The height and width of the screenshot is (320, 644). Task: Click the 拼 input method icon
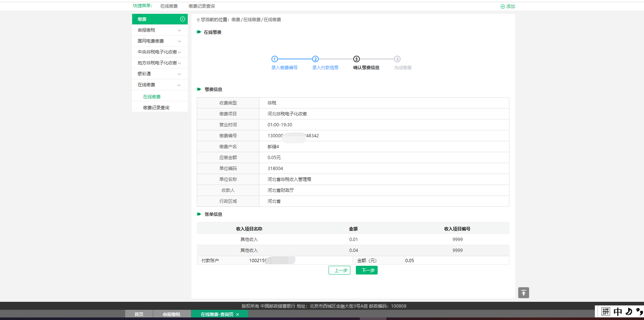(x=605, y=312)
